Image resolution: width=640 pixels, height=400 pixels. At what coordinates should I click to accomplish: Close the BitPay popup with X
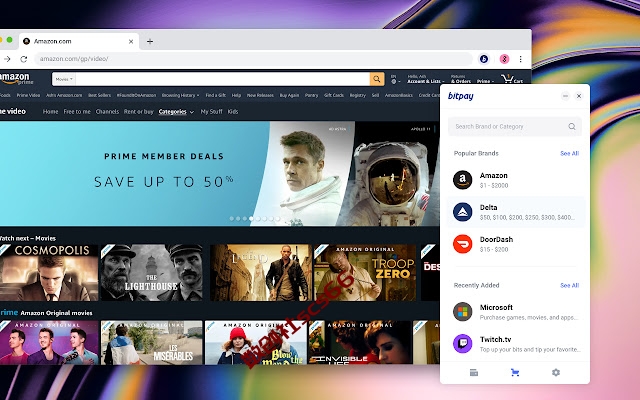coord(579,96)
